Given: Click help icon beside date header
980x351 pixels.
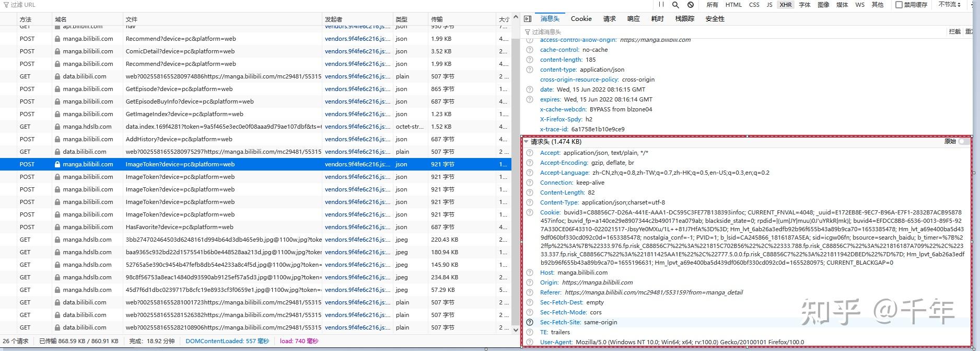Looking at the screenshot, I should pos(530,89).
